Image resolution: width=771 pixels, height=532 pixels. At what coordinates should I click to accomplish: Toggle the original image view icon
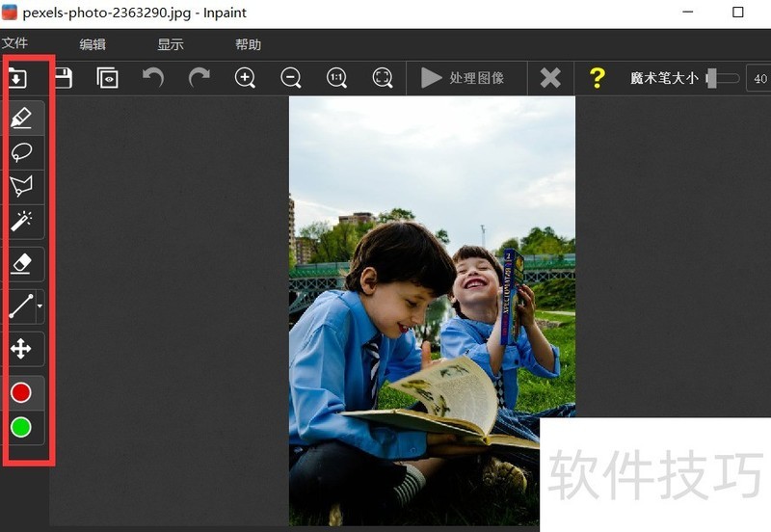[107, 78]
